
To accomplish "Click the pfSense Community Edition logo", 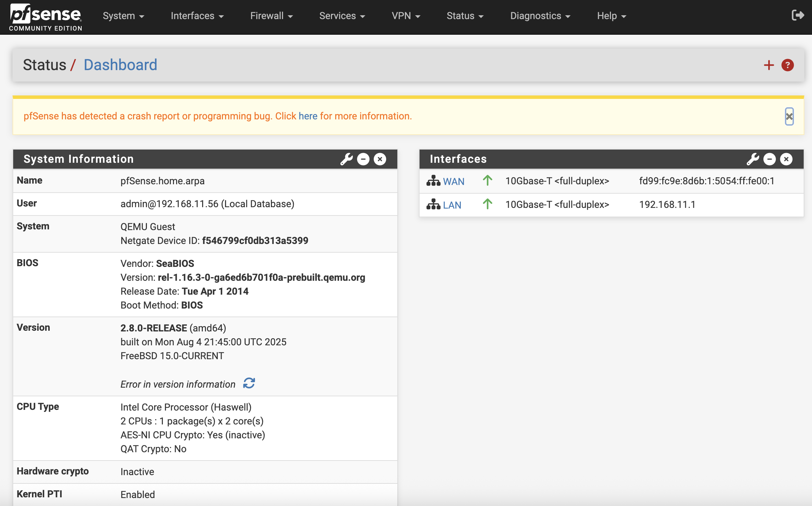I will click(45, 17).
